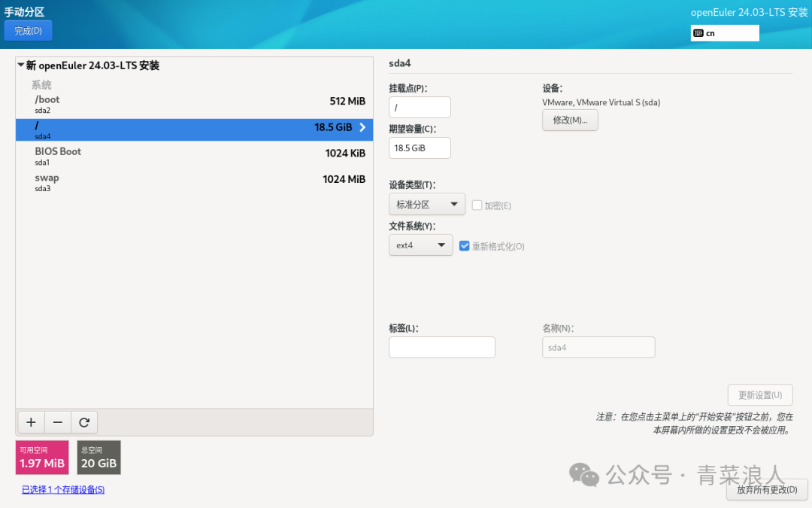Click the 挂载点 mount point input field
812x508 pixels.
[419, 107]
